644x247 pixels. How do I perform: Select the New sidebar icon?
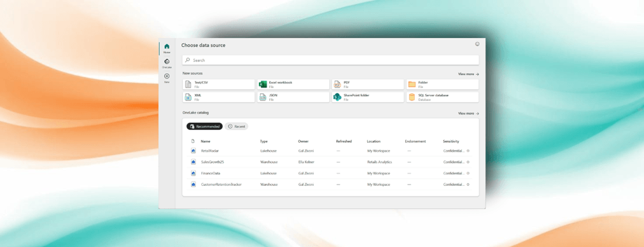point(167,78)
